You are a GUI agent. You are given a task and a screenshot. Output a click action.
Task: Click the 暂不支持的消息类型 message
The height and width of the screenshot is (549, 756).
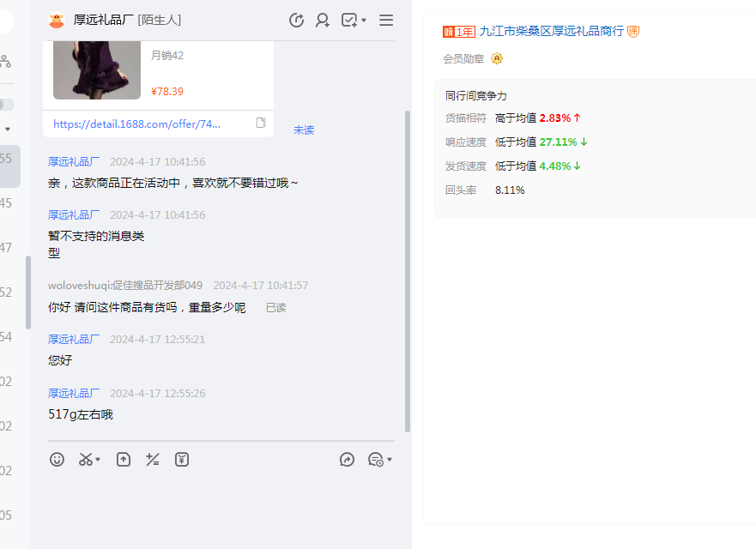(x=96, y=244)
